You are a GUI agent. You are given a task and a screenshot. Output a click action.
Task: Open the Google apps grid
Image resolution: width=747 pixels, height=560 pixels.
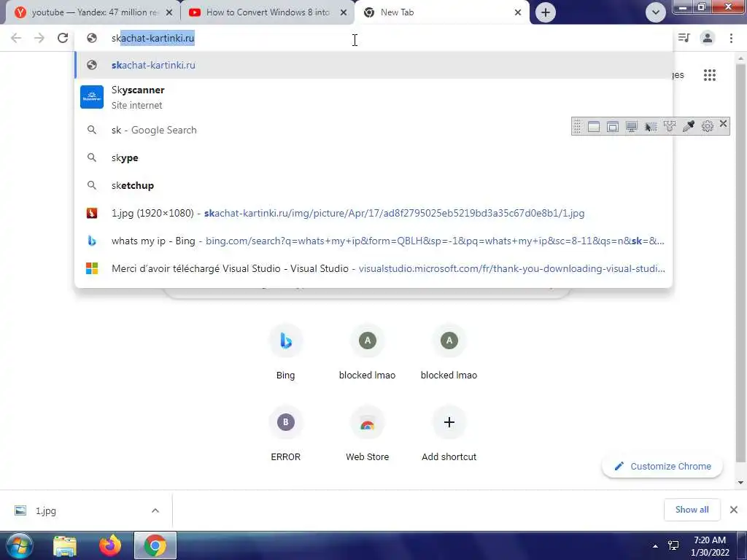click(x=709, y=75)
